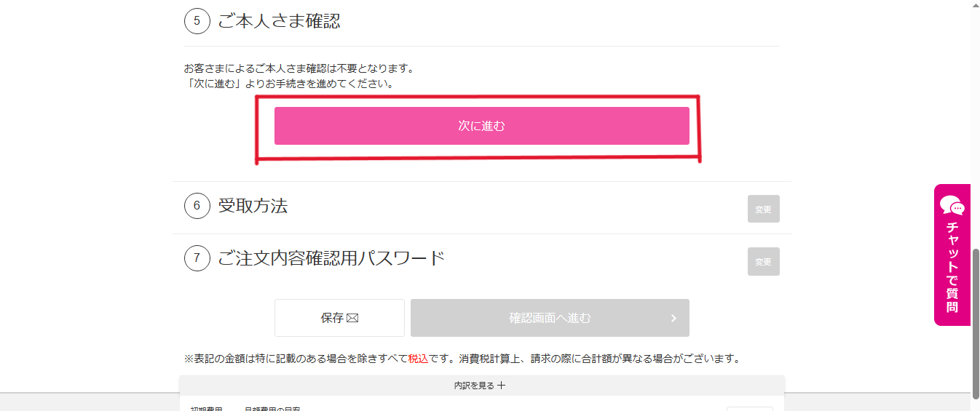Click 変更 button beside ご注文内容確認用パスワード
This screenshot has height=411, width=980.
pyautogui.click(x=763, y=261)
